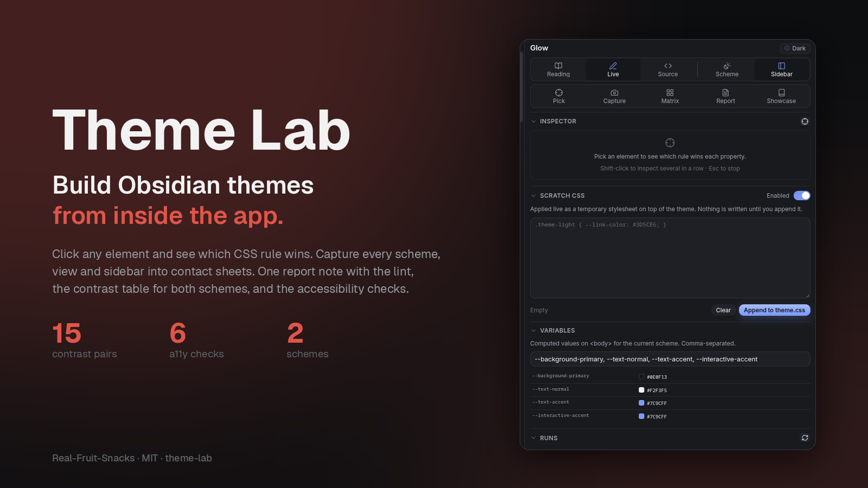Activate the Pick element tool
This screenshot has width=868, height=488.
point(559,96)
